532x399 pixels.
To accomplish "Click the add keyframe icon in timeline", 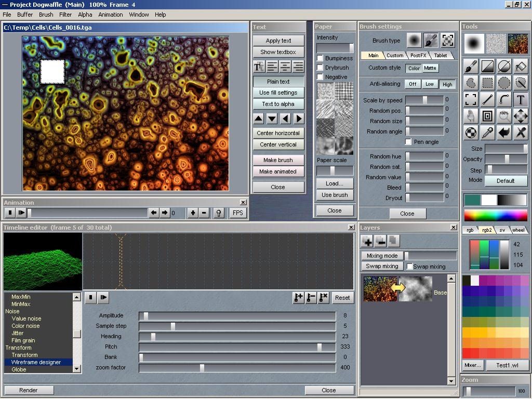I will (298, 298).
